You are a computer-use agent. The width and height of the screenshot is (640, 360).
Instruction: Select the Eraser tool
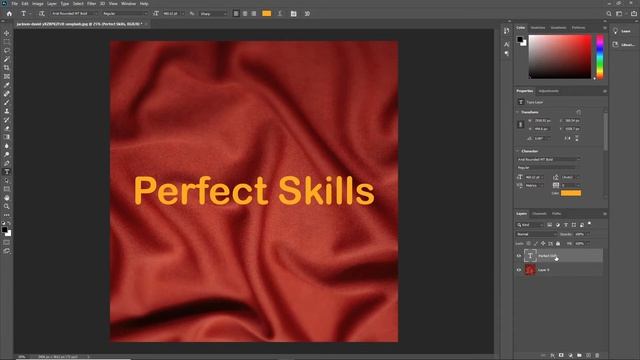click(7, 129)
